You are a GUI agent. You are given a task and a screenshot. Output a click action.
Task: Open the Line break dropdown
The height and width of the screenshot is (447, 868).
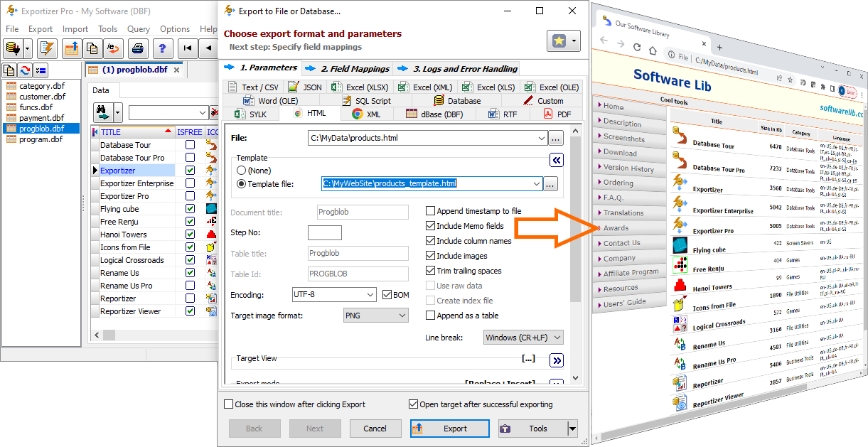pyautogui.click(x=557, y=338)
